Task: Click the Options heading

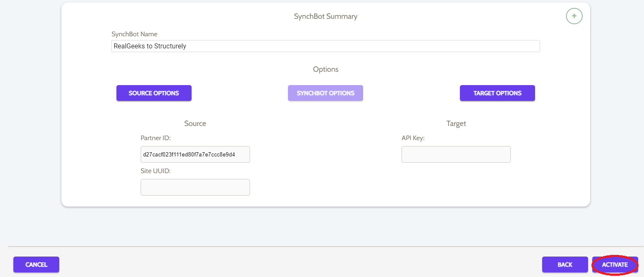Action: coord(326,69)
